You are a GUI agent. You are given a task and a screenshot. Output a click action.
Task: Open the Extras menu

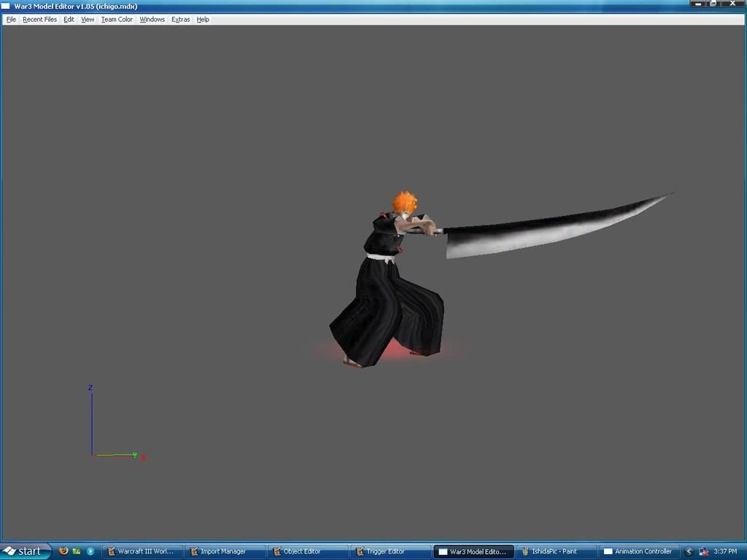click(x=181, y=20)
